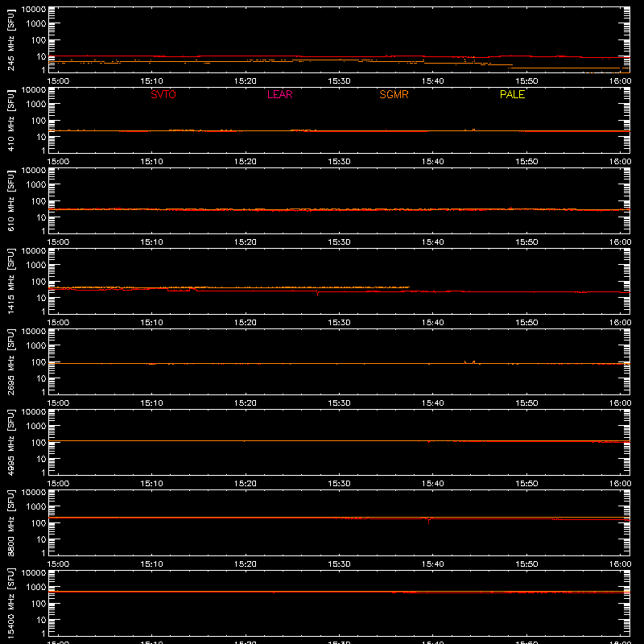Click 15:30 time label under 8800 MHz panel
The width and height of the screenshot is (644, 644).
coord(339,564)
